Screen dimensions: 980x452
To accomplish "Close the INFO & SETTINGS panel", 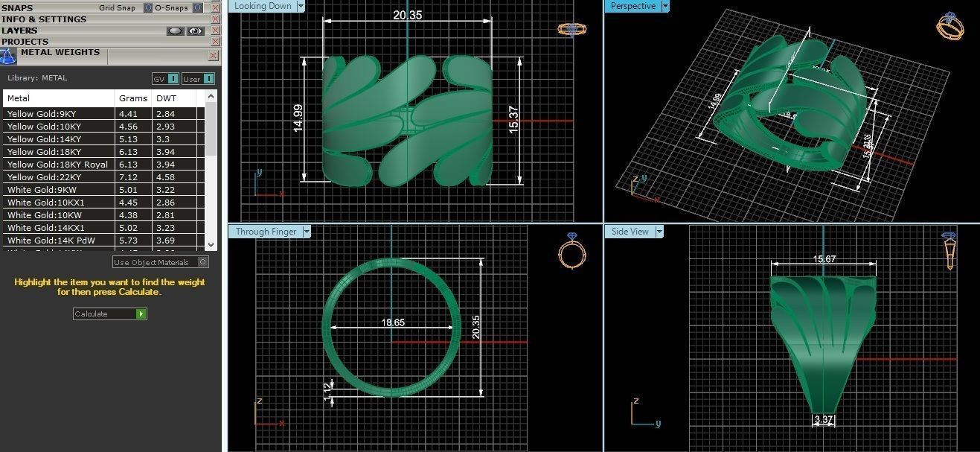I will (215, 19).
